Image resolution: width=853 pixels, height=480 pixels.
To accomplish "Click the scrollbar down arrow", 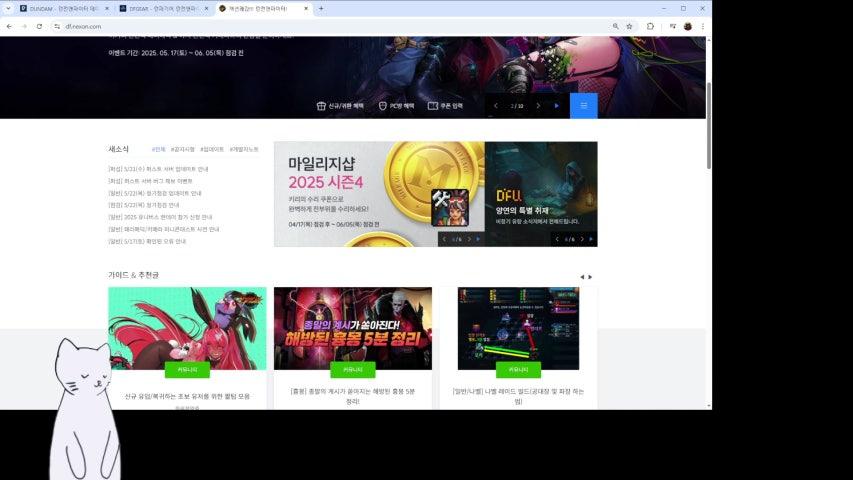I will click(708, 406).
